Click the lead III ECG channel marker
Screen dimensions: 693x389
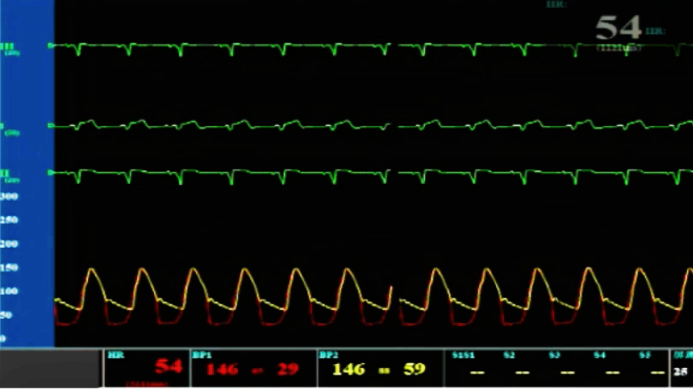pos(51,46)
